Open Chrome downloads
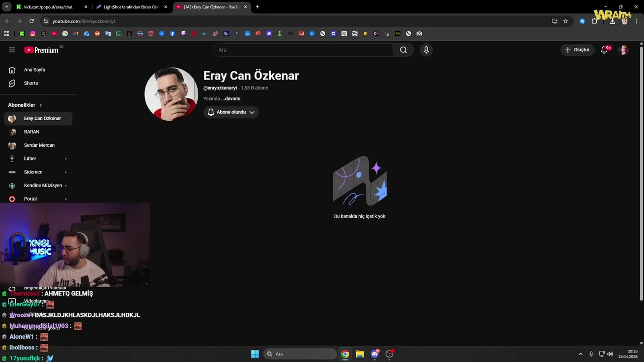644x362 pixels. point(612,21)
